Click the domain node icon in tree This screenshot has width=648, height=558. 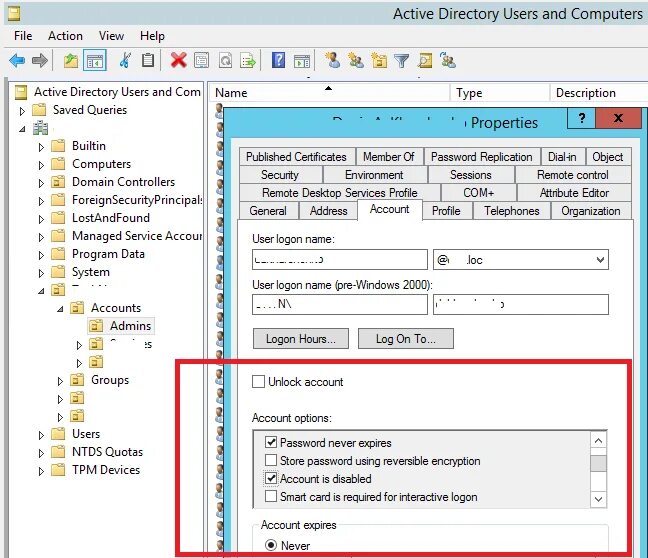point(40,128)
